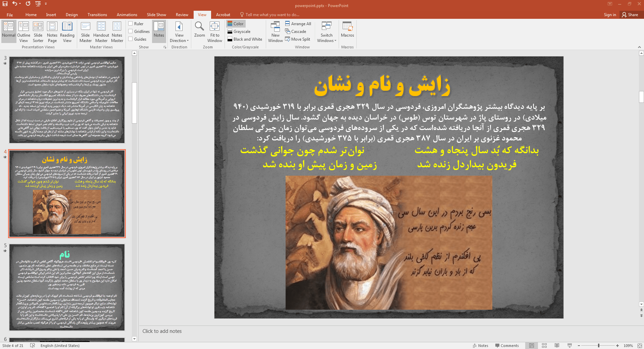Open the Animations tab
Screen dimensions: 644x349
pos(127,15)
